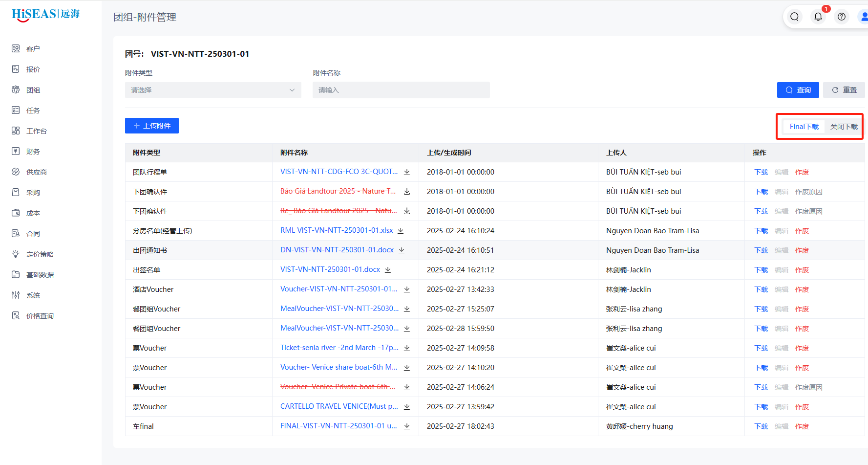Click the 上传附件 button
Viewport: 868px width, 465px height.
click(x=152, y=126)
